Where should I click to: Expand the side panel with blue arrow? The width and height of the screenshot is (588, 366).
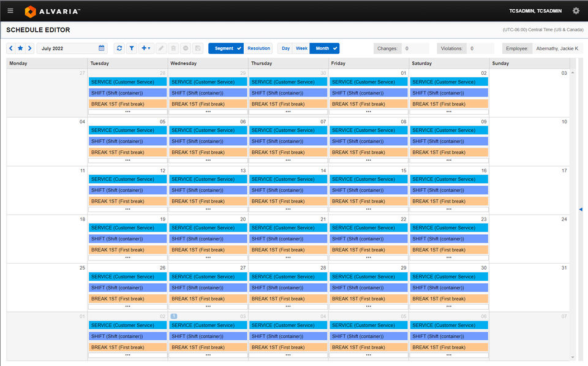(x=581, y=210)
